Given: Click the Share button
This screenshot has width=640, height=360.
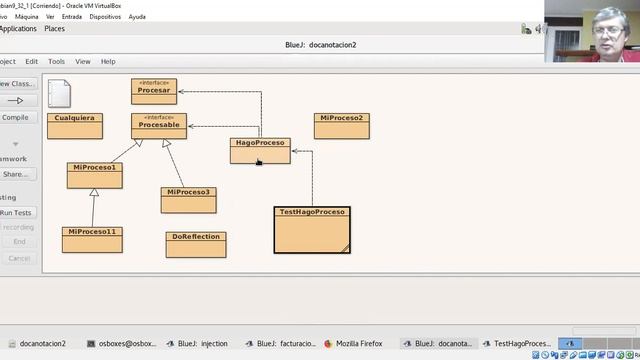Looking at the screenshot, I should tap(17, 174).
